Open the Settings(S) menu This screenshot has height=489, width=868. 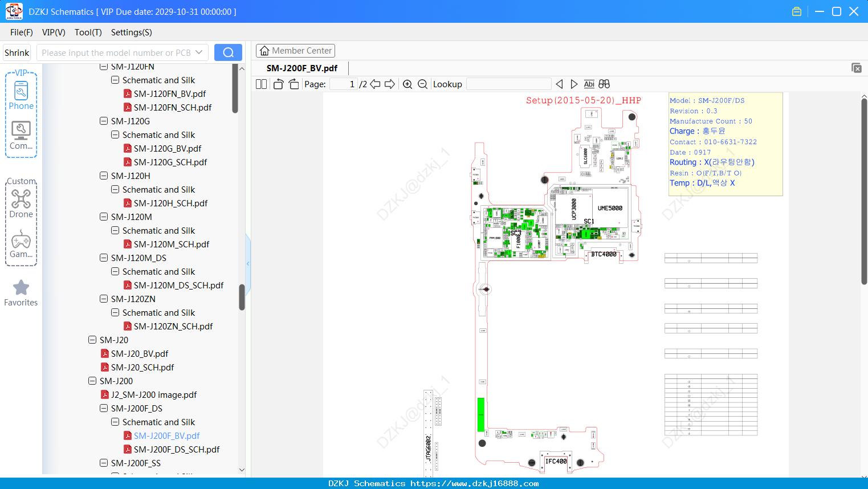(x=132, y=32)
